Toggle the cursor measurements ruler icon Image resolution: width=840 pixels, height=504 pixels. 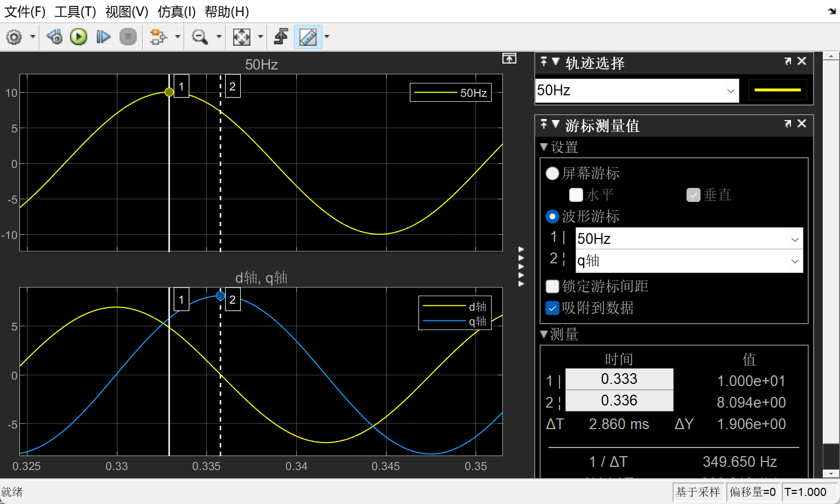point(308,37)
